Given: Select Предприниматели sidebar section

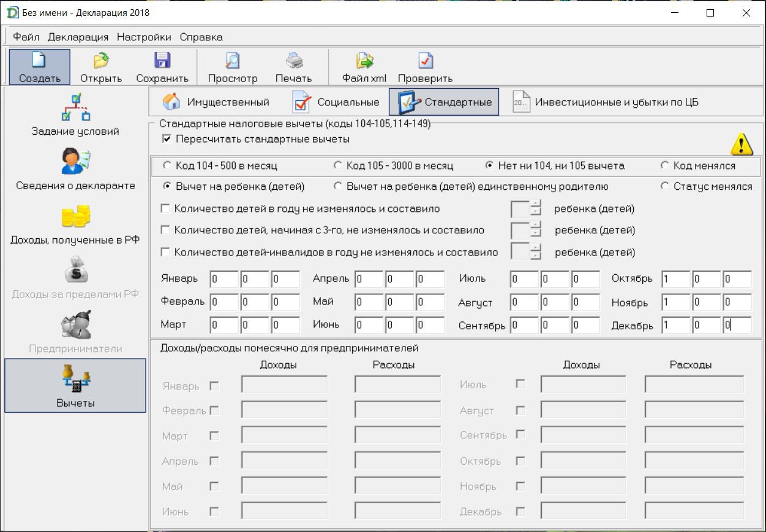Looking at the screenshot, I should click(x=75, y=332).
